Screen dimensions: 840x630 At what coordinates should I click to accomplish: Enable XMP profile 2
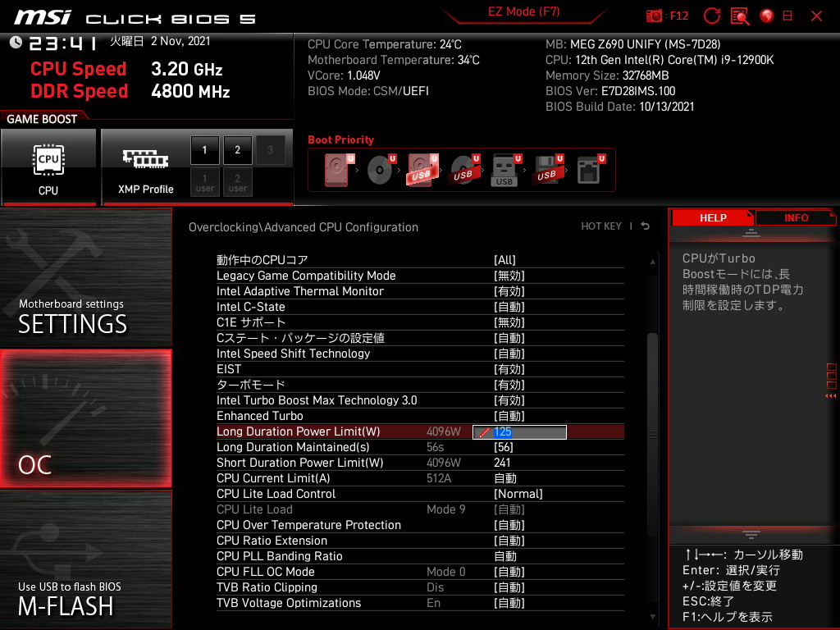237,150
